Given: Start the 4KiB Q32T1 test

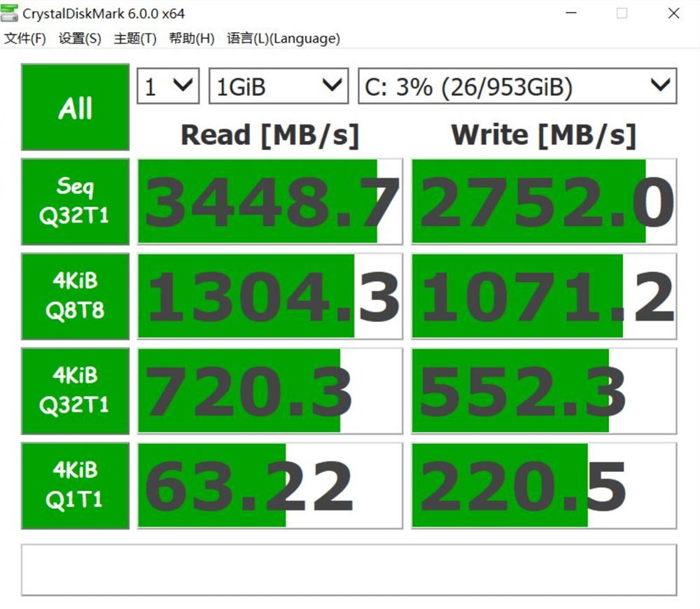Looking at the screenshot, I should (x=75, y=391).
